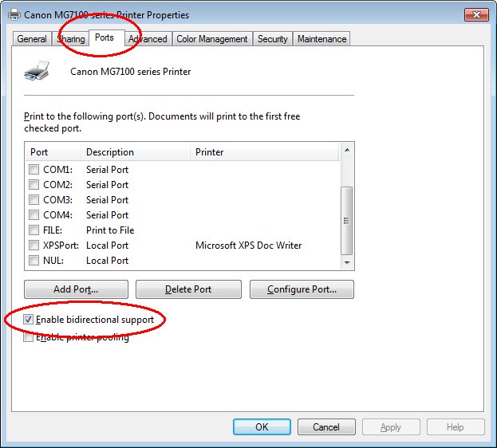Click the large Canon printer icon

(x=37, y=73)
